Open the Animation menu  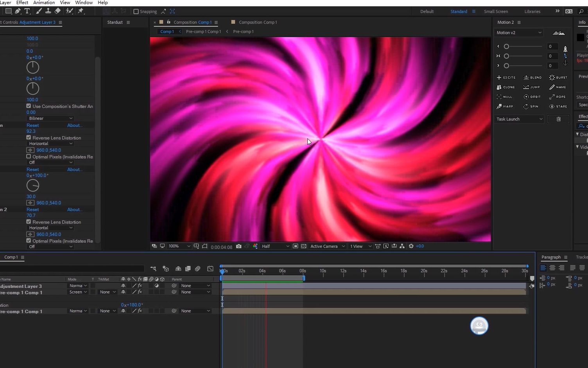coord(44,3)
